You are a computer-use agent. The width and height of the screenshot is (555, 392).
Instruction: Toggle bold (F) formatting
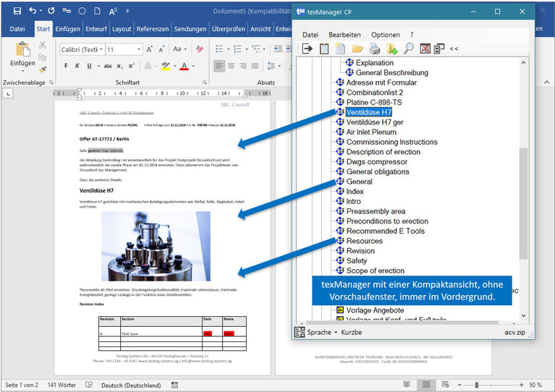(66, 66)
